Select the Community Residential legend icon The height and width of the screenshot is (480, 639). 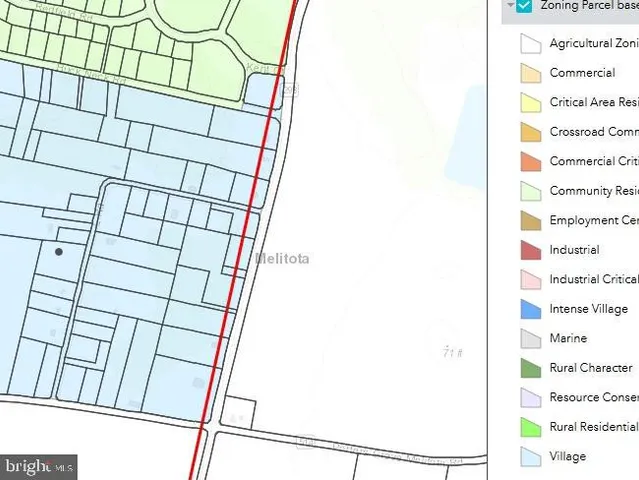530,191
